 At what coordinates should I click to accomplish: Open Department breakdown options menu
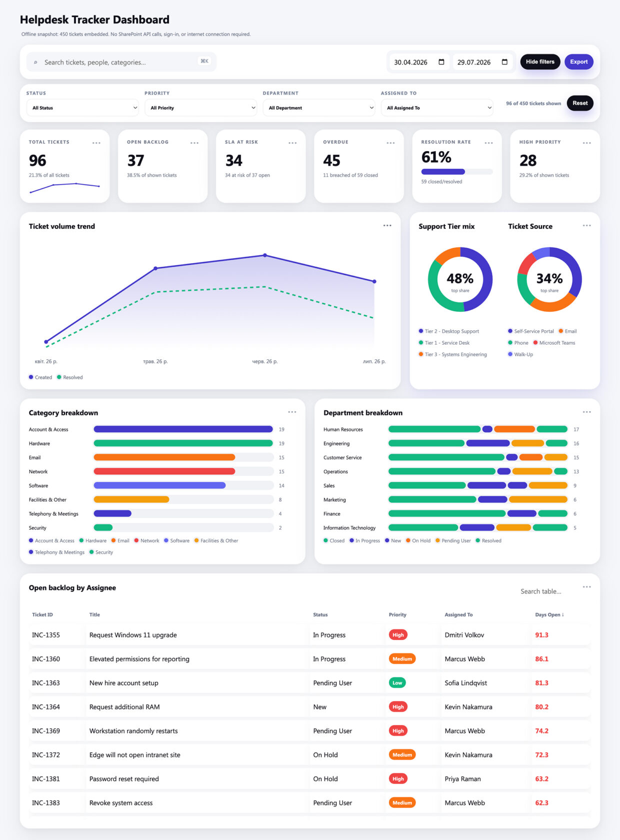[x=587, y=412]
